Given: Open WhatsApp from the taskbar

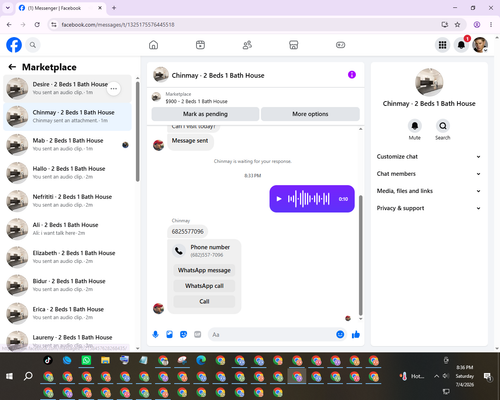Looking at the screenshot, I should pos(86,360).
